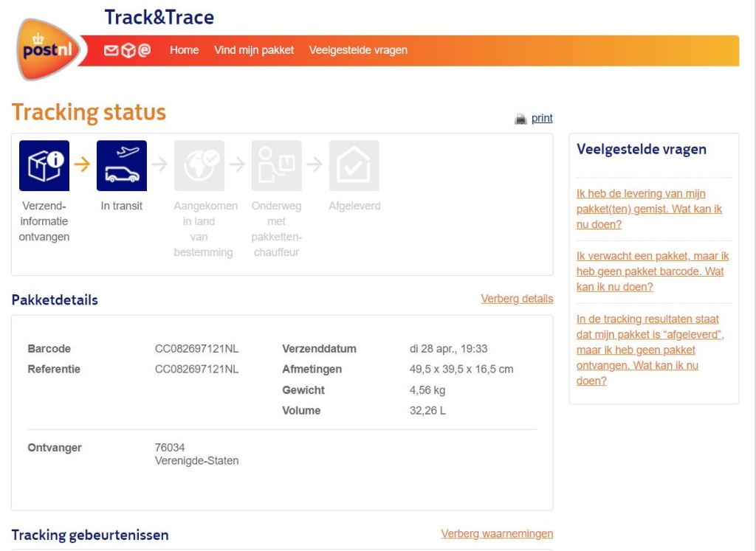Image resolution: width=756 pixels, height=551 pixels.
Task: Select the In transit status icon
Action: 122,166
